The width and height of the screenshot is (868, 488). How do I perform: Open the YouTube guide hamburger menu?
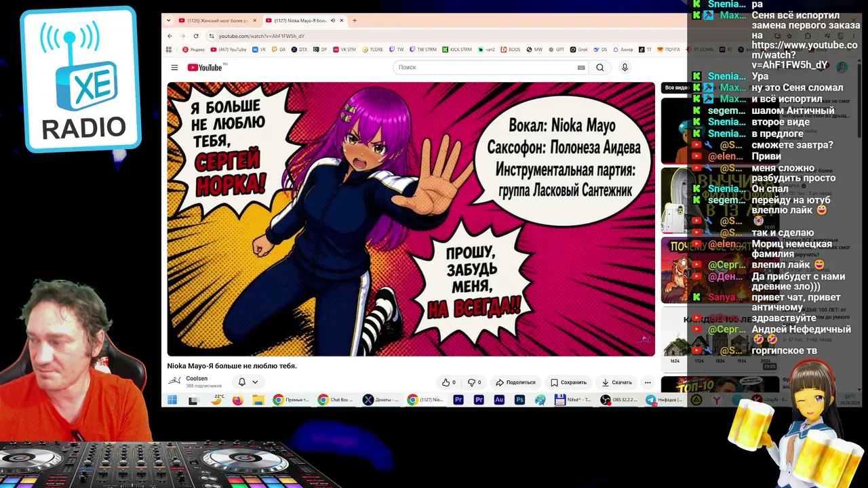click(174, 68)
